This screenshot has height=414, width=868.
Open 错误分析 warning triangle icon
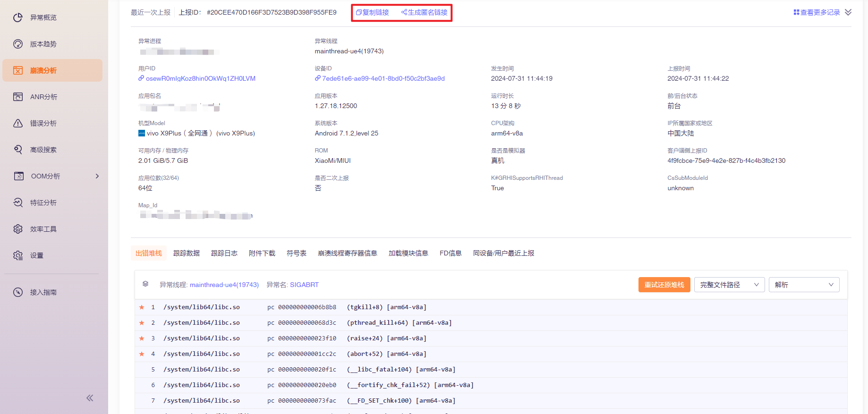[18, 123]
